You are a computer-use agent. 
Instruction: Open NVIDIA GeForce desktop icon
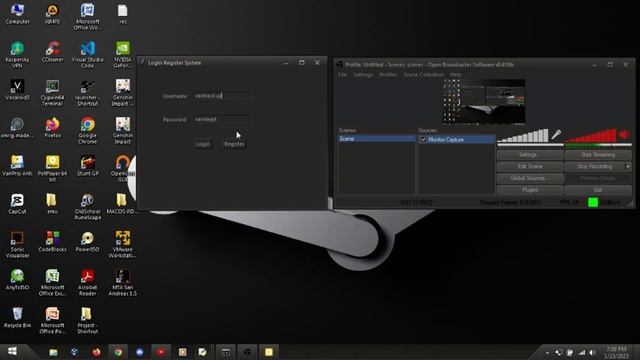tap(122, 55)
